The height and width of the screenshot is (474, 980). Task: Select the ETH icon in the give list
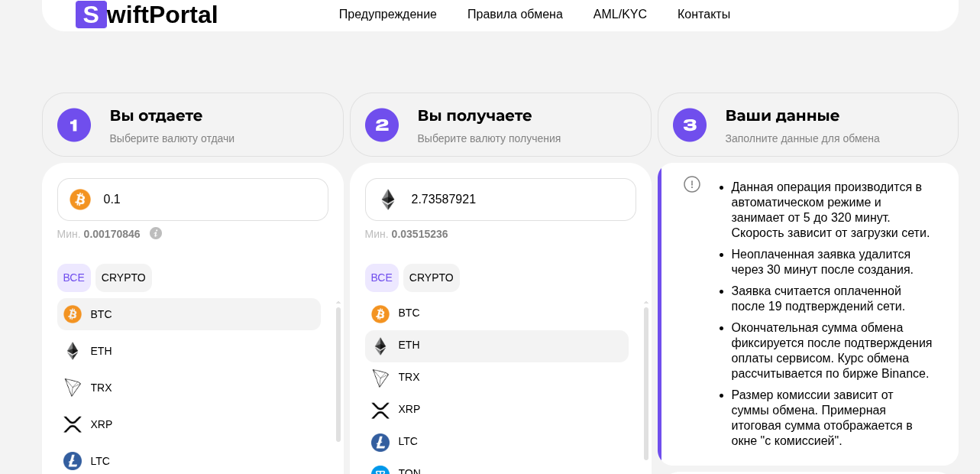[x=73, y=351]
